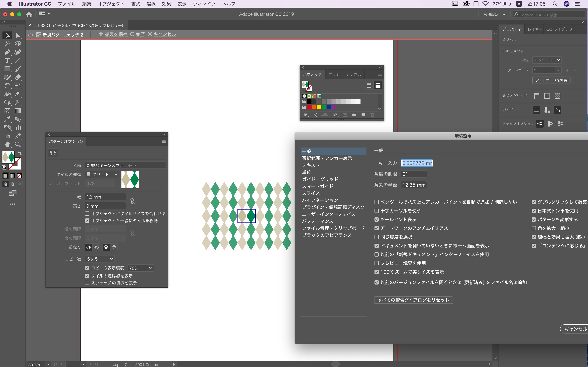Click 完了 in pattern editing bar
The height and width of the screenshot is (367, 588).
[x=140, y=34]
